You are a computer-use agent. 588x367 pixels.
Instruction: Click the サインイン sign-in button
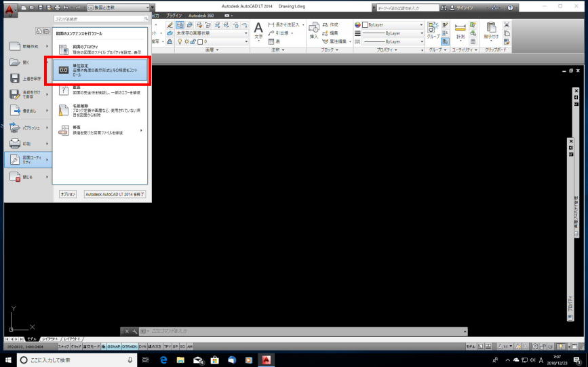462,7
